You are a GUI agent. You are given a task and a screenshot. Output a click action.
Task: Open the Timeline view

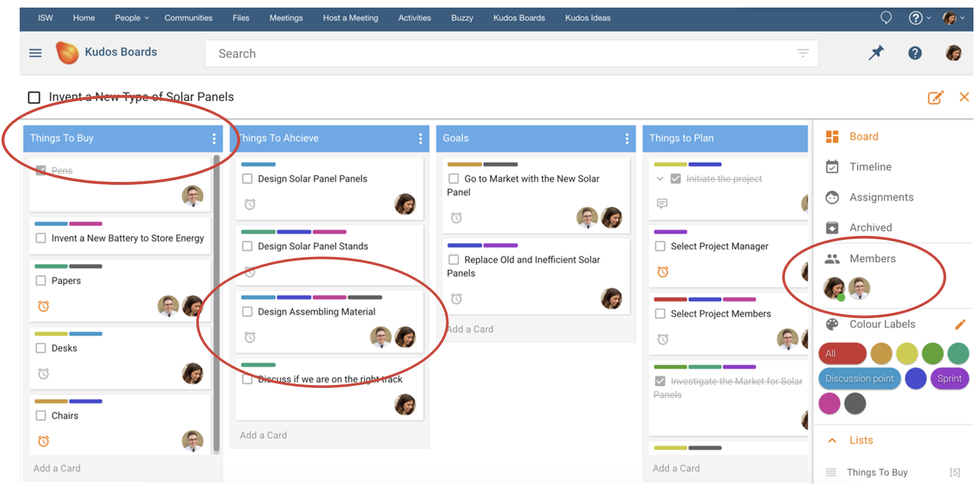[x=870, y=167]
